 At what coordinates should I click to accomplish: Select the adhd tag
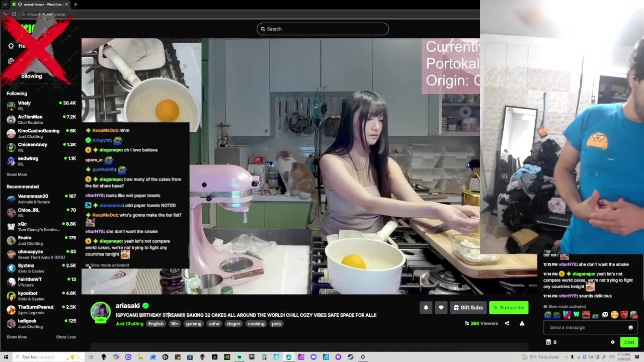(214, 324)
